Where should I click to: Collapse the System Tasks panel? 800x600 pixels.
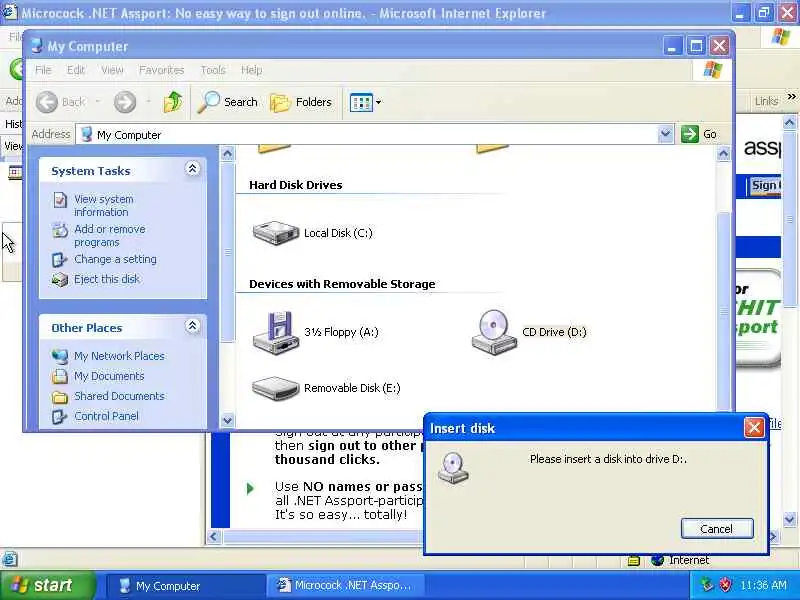(192, 169)
